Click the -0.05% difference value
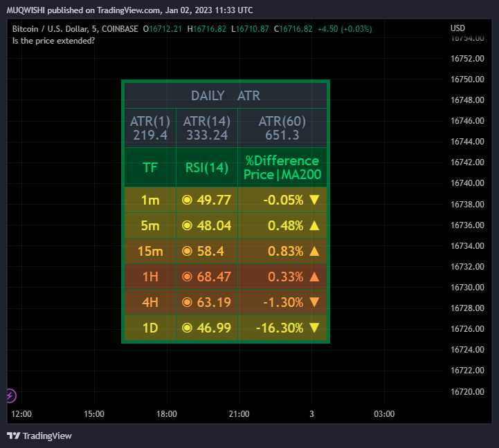This screenshot has width=499, height=448. (283, 200)
